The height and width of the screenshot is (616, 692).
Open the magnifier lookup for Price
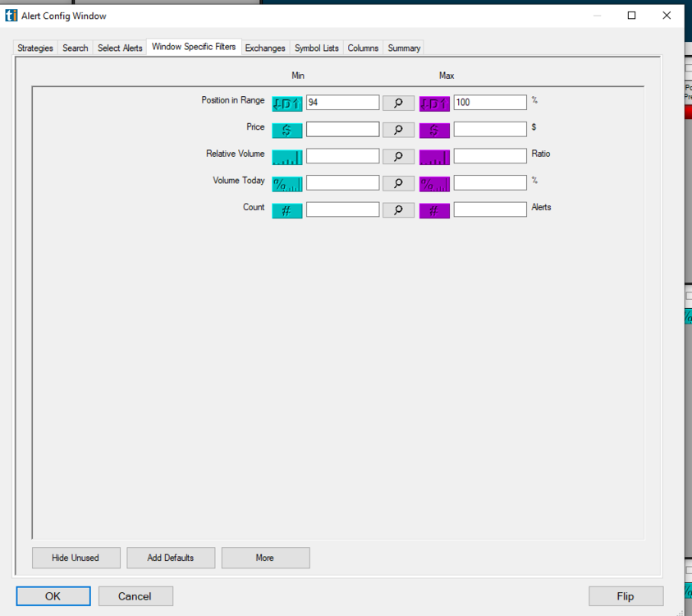click(398, 130)
